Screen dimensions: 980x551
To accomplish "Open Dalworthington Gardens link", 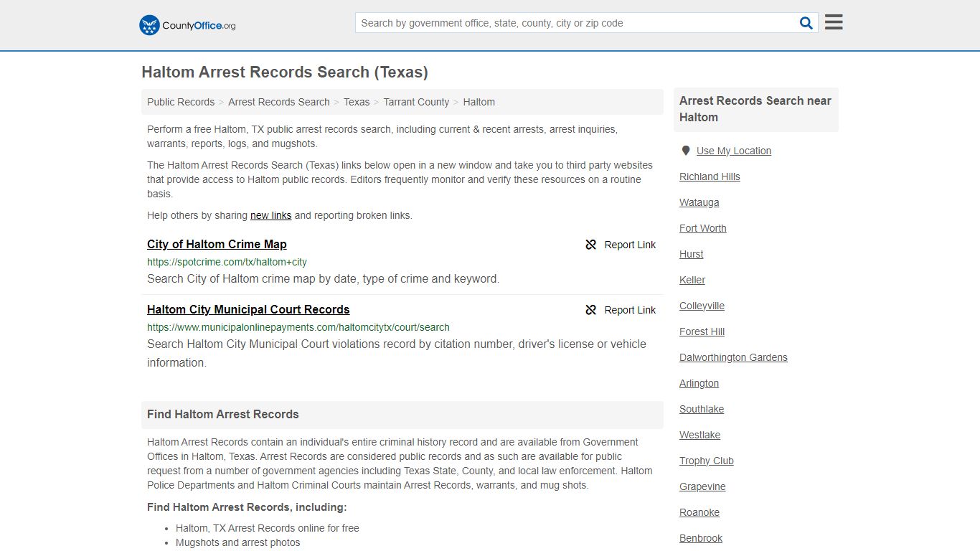I will point(733,357).
